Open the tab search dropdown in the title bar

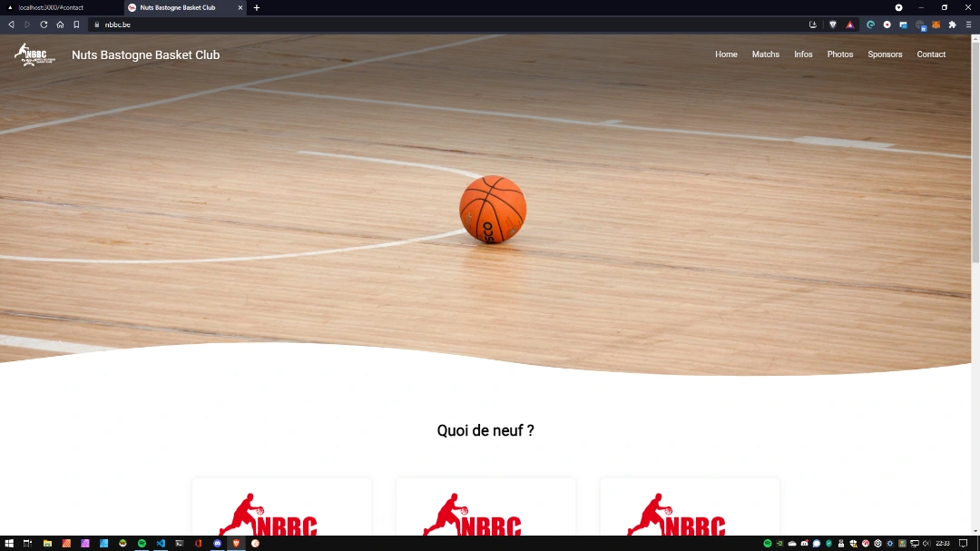[898, 7]
